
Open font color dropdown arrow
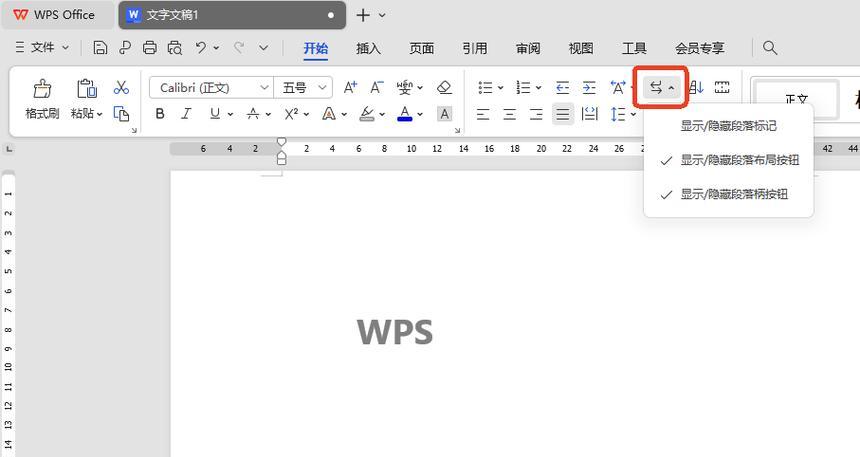(x=420, y=114)
